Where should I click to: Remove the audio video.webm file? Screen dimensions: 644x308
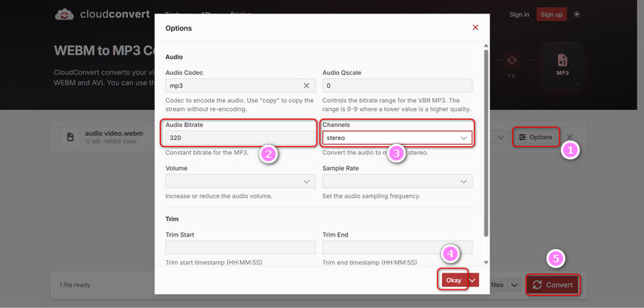click(570, 137)
